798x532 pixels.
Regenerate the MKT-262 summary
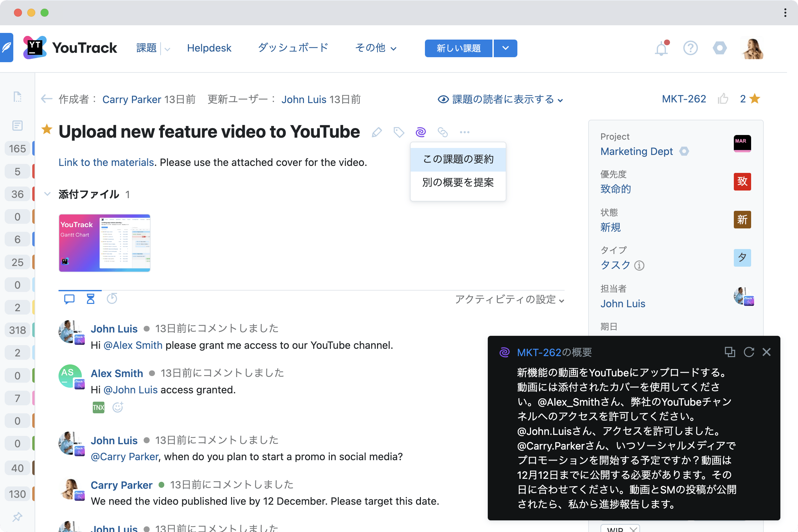(748, 352)
